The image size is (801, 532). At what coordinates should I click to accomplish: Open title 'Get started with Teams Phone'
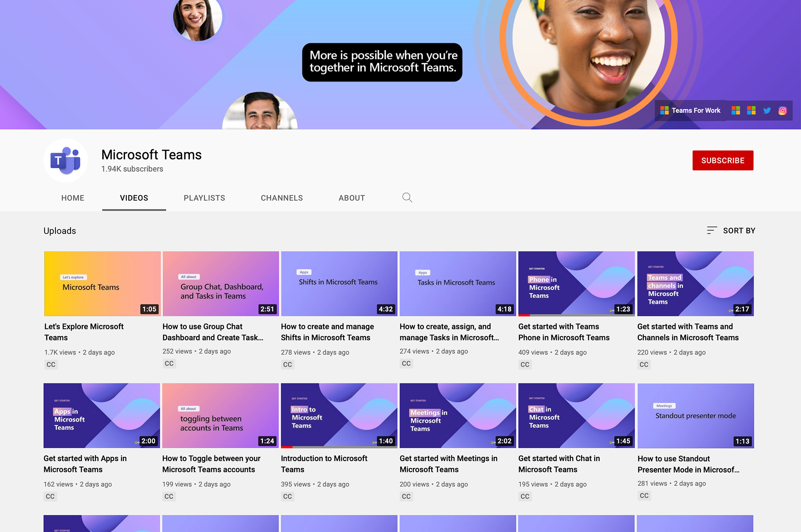coord(564,332)
